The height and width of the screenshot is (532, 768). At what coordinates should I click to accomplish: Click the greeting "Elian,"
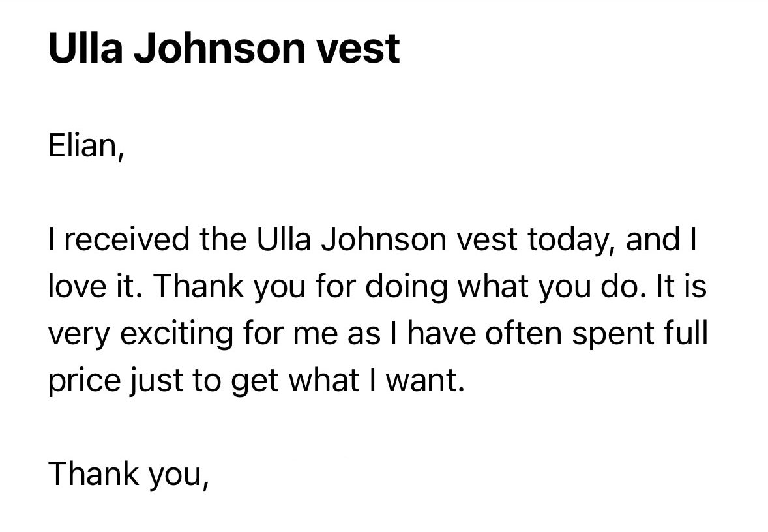coord(87,145)
